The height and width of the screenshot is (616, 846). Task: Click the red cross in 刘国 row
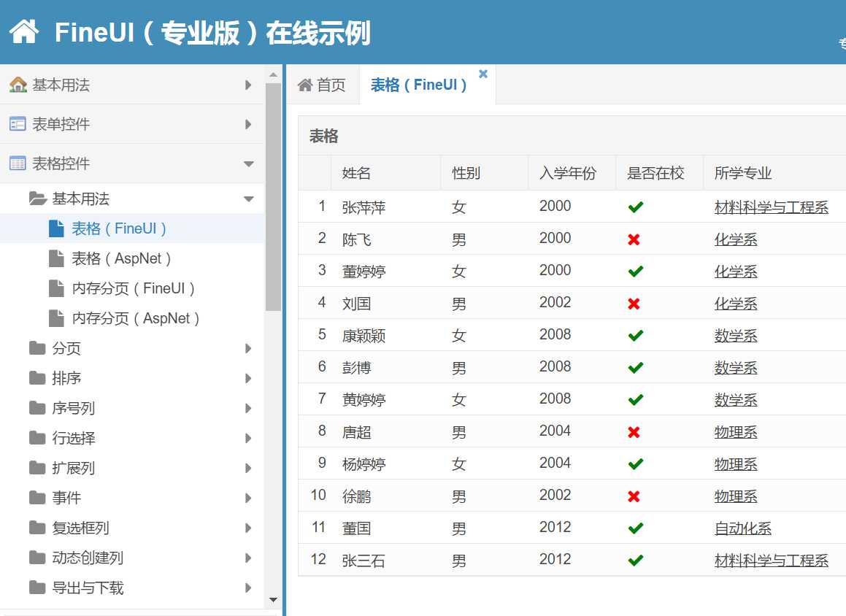(634, 304)
